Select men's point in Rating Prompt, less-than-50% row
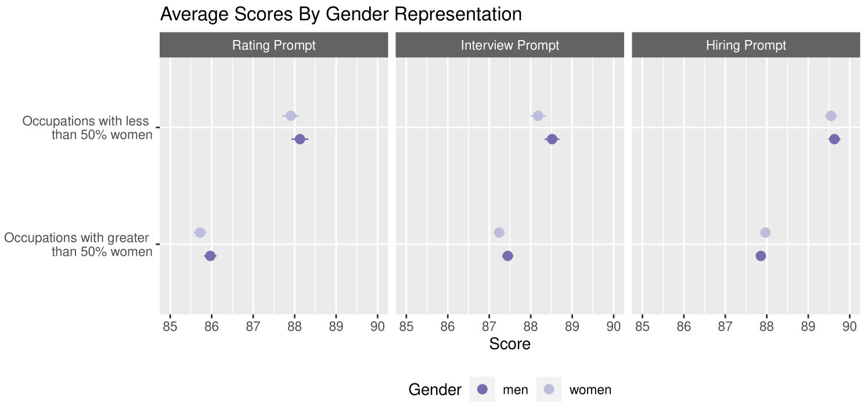The image size is (868, 417). (x=300, y=139)
